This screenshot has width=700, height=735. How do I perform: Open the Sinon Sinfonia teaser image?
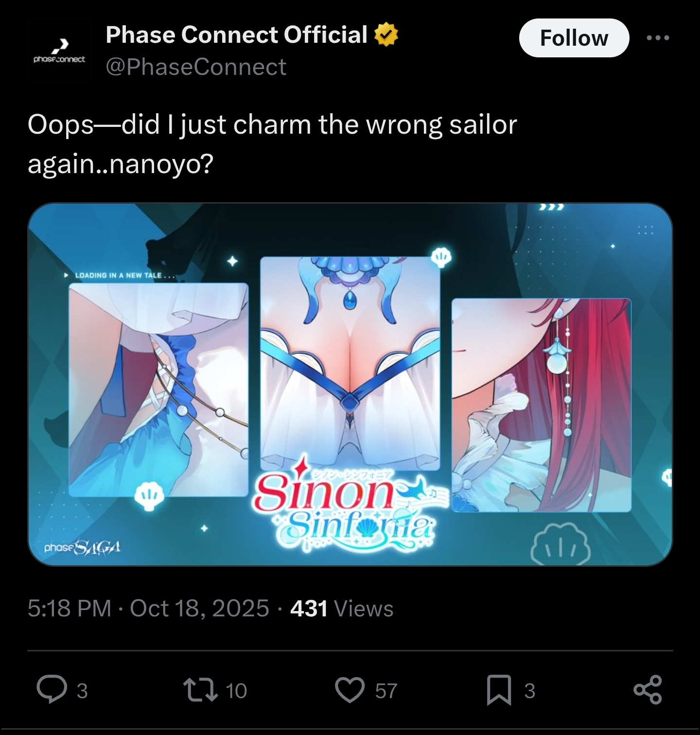350,385
